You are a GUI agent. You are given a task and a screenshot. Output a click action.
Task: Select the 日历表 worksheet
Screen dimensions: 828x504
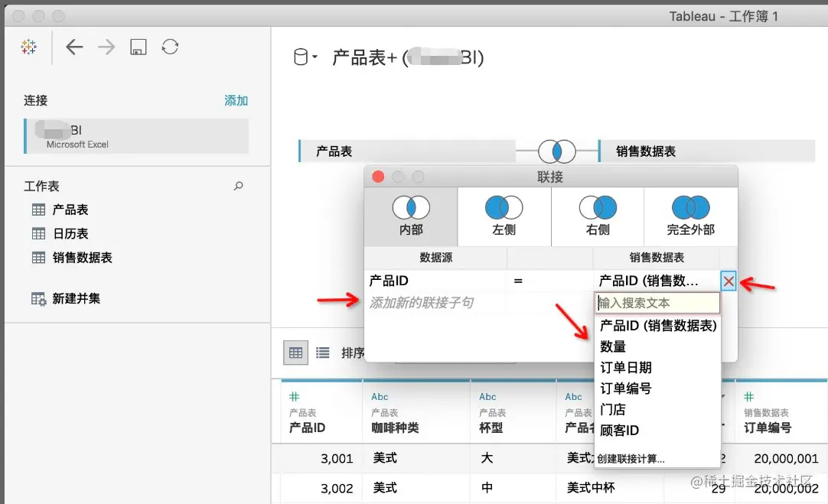point(70,233)
